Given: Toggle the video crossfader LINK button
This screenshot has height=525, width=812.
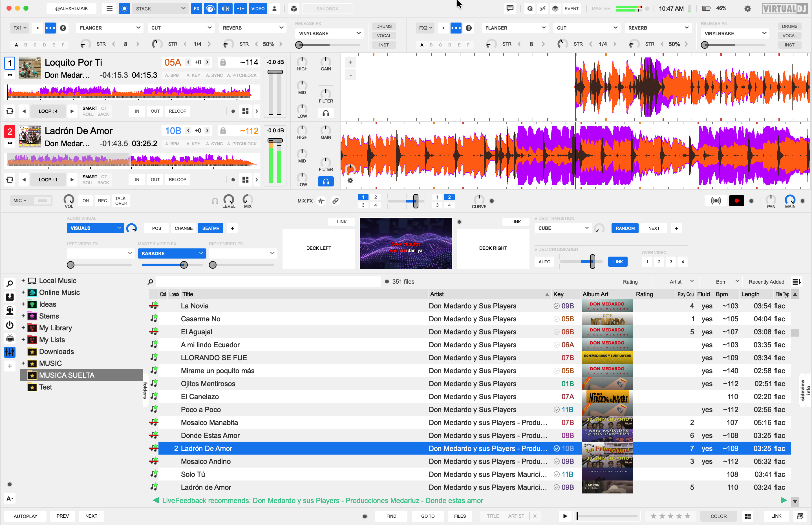Looking at the screenshot, I should [617, 262].
